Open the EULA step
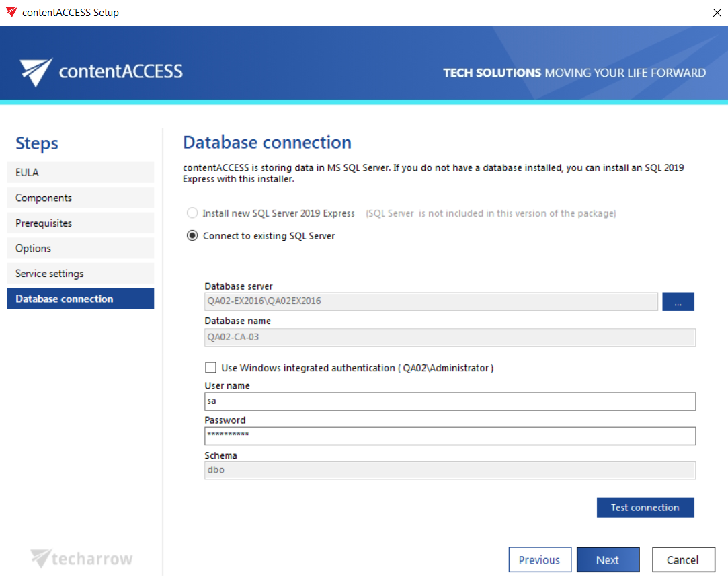The image size is (728, 579). 80,173
